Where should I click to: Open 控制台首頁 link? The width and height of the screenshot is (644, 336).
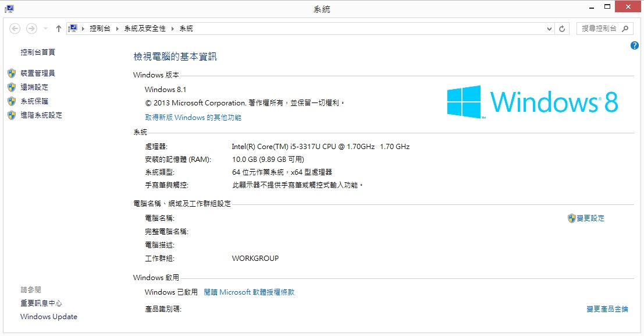(x=38, y=52)
